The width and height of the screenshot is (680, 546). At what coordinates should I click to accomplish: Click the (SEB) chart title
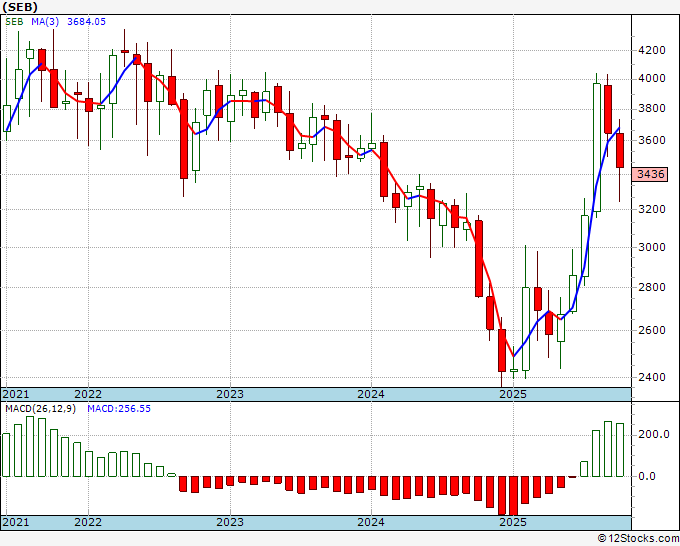[20, 7]
